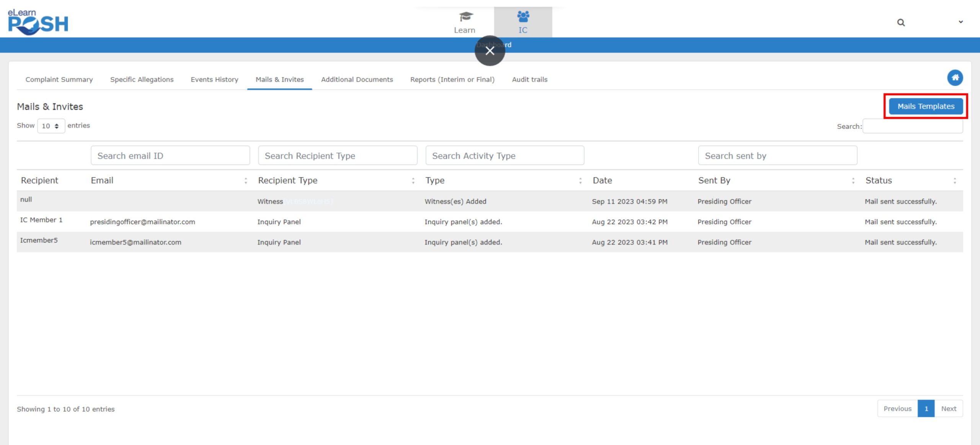Open the Show entries count dropdown
This screenshot has height=445, width=980.
click(51, 126)
